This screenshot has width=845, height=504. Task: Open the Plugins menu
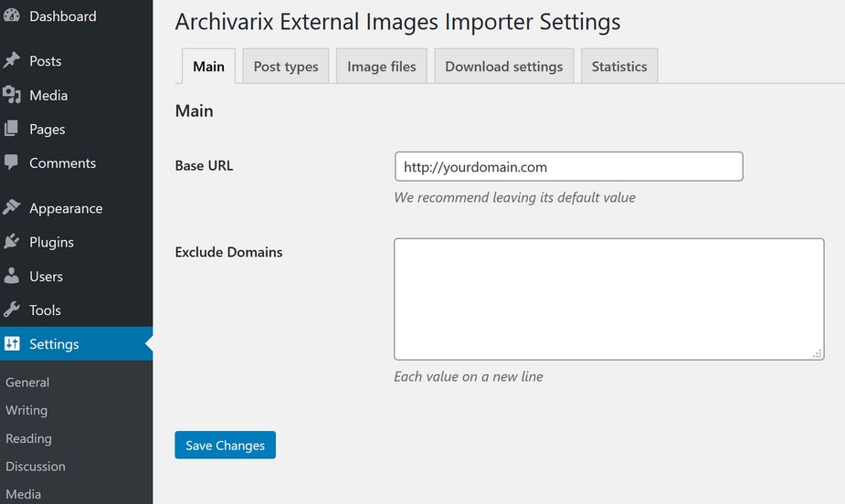pyautogui.click(x=77, y=242)
